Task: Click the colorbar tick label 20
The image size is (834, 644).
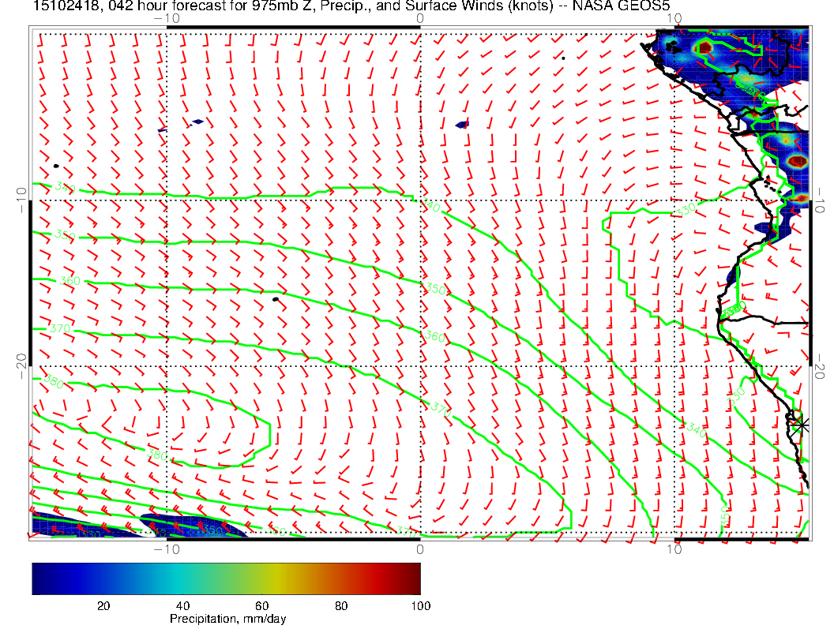Action: (103, 605)
